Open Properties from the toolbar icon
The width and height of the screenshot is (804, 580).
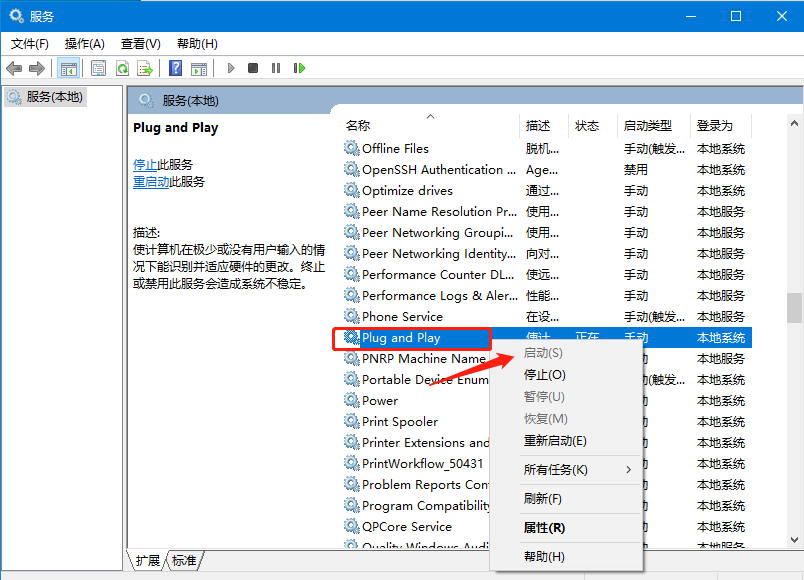tap(98, 68)
